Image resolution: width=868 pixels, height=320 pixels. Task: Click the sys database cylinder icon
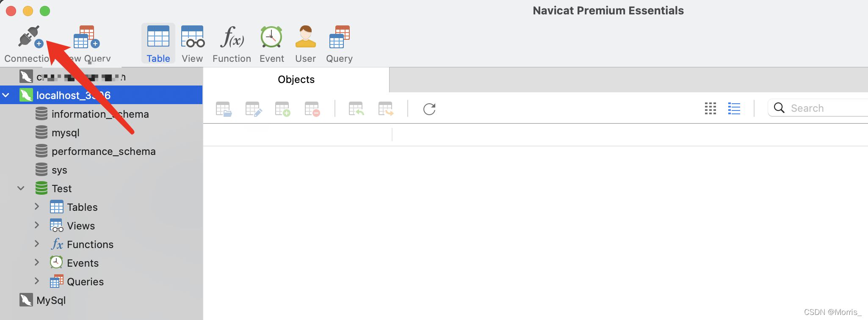pyautogui.click(x=41, y=169)
